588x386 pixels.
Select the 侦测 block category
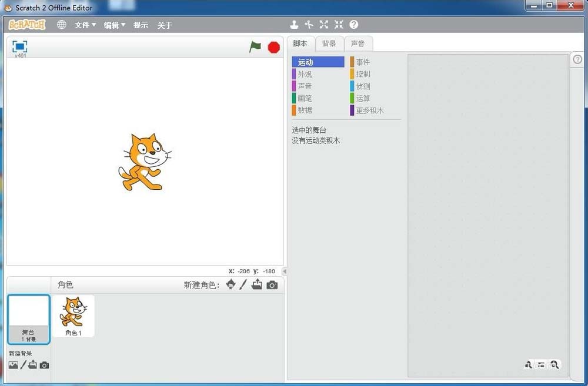pyautogui.click(x=376, y=86)
